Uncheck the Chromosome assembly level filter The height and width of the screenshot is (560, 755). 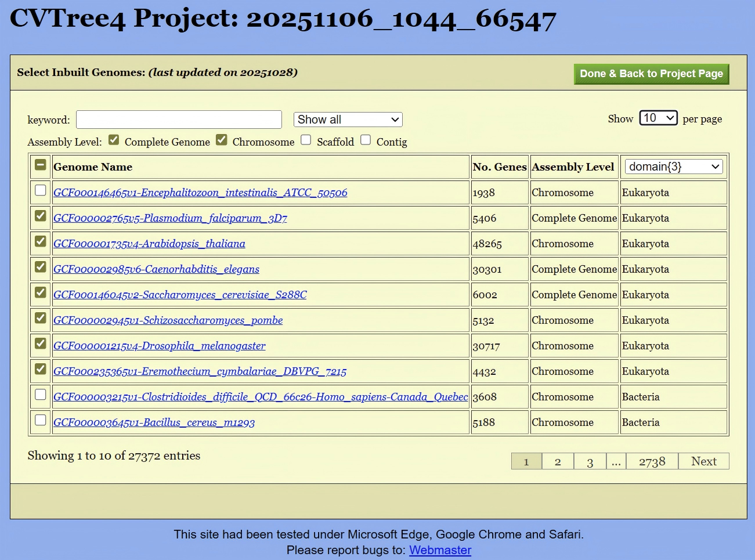pos(222,139)
